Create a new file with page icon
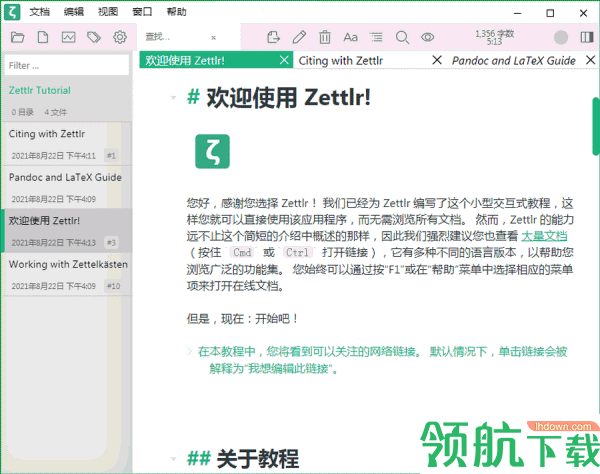 43,37
